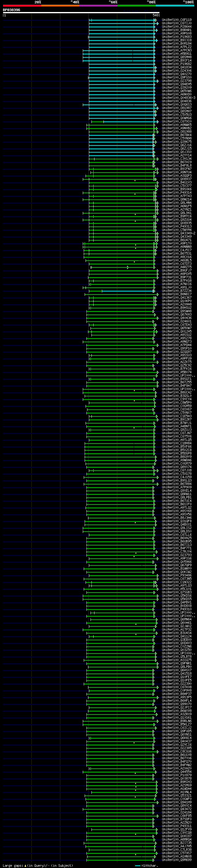Viewport: 197px width, 868px height.
Task: Select the UniRef100_C3V134 label
Action: coord(177,159)
